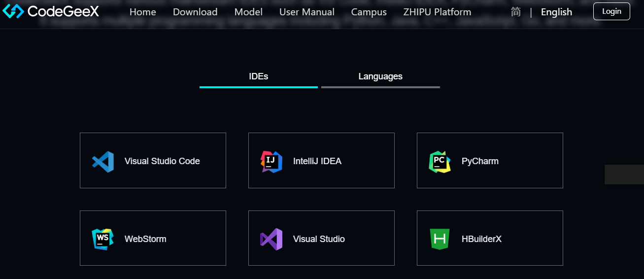
Task: Open the Model nav item
Action: coord(248,12)
